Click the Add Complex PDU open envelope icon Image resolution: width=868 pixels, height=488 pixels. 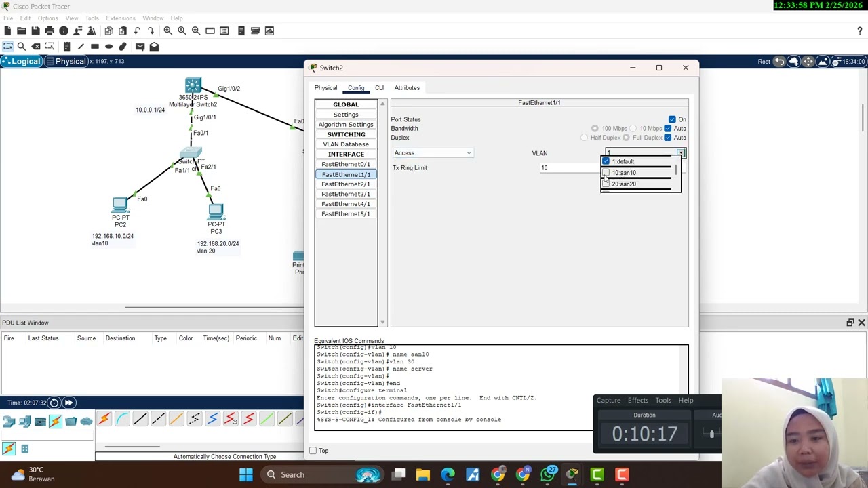(154, 46)
